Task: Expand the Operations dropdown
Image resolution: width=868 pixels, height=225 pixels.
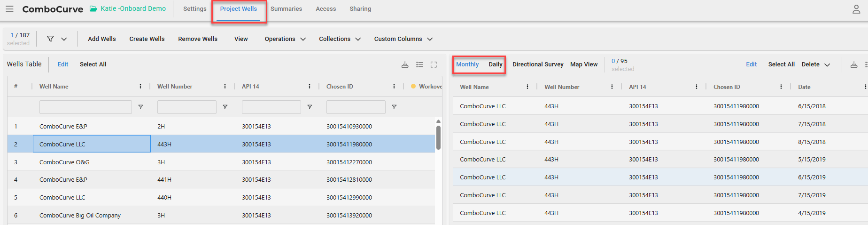Action: pos(285,39)
